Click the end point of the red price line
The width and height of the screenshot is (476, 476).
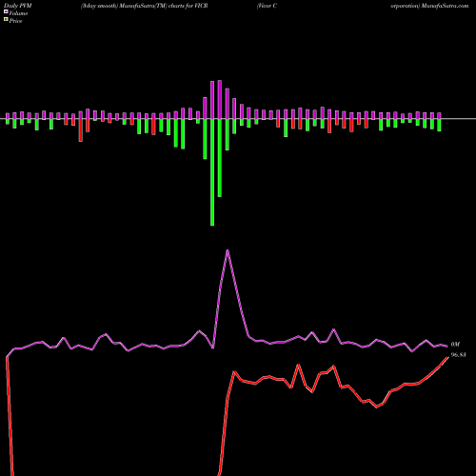[447, 357]
